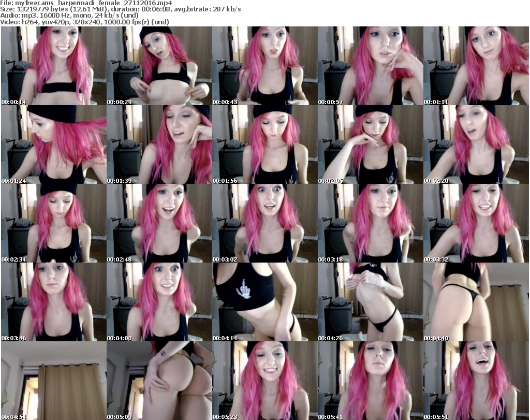Choose the final thumbnail stamped 00:05:51
Screen dimensions: 530x420
pos(476,381)
